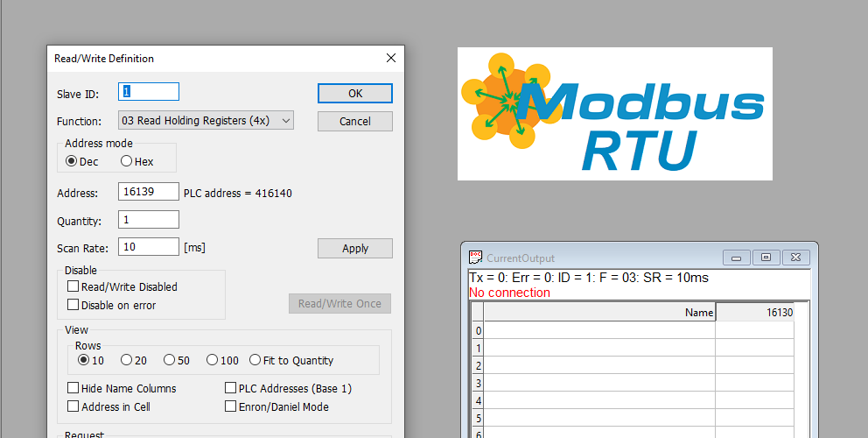Check PLC Addresses (Base 1)
868x438 pixels.
coord(288,388)
